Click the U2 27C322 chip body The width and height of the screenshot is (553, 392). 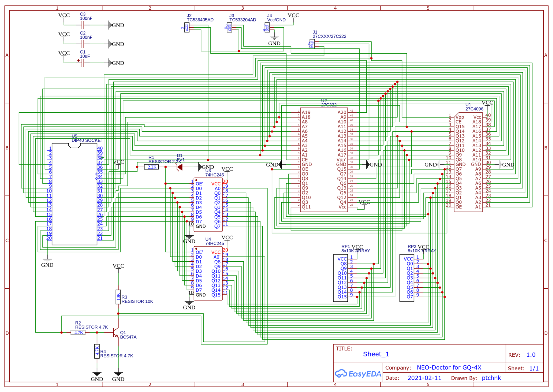tap(324, 159)
